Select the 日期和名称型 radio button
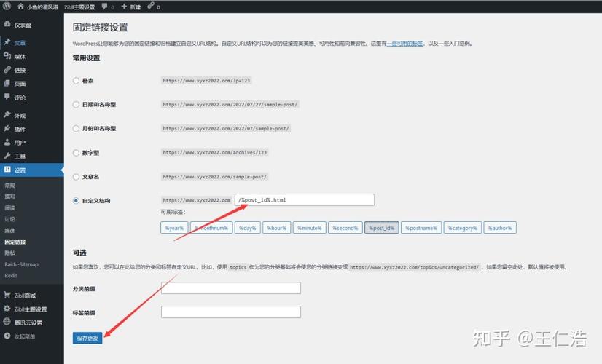 (76, 104)
